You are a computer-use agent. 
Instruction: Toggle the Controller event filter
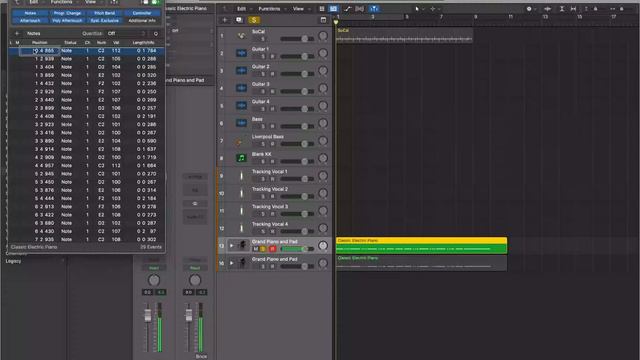click(x=142, y=13)
